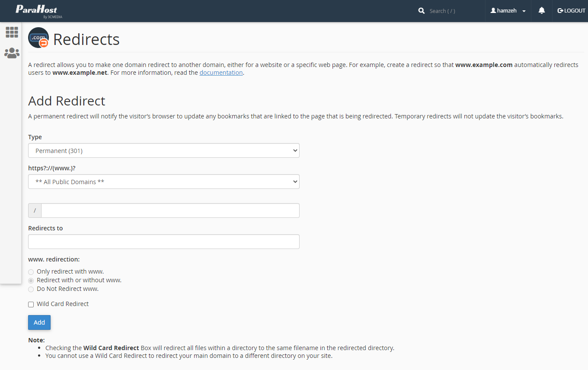The image size is (588, 370).
Task: Select "Redirect with or without www." option
Action: [x=31, y=281]
